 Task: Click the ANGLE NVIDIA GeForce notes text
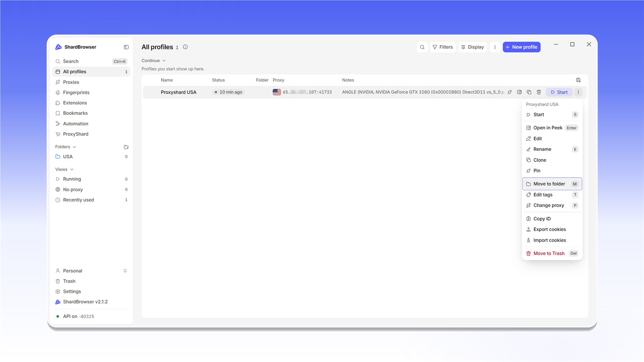tap(423, 92)
